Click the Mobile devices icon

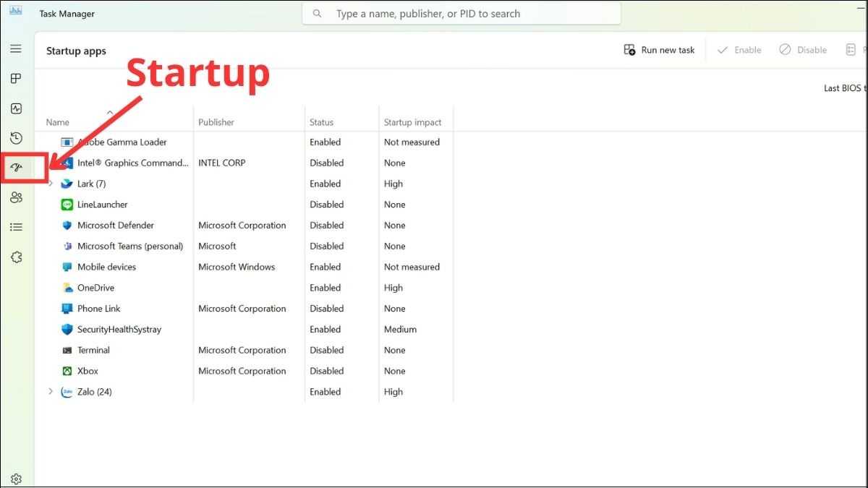pyautogui.click(x=67, y=267)
